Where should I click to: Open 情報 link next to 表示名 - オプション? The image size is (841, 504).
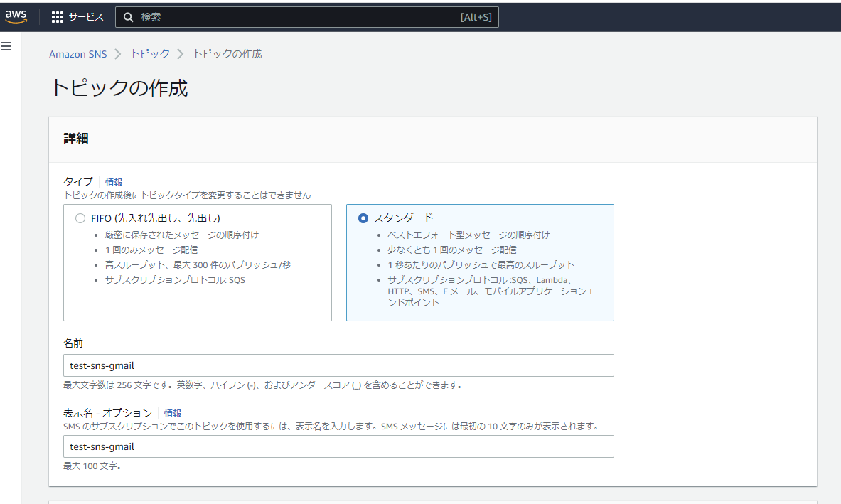click(x=173, y=414)
